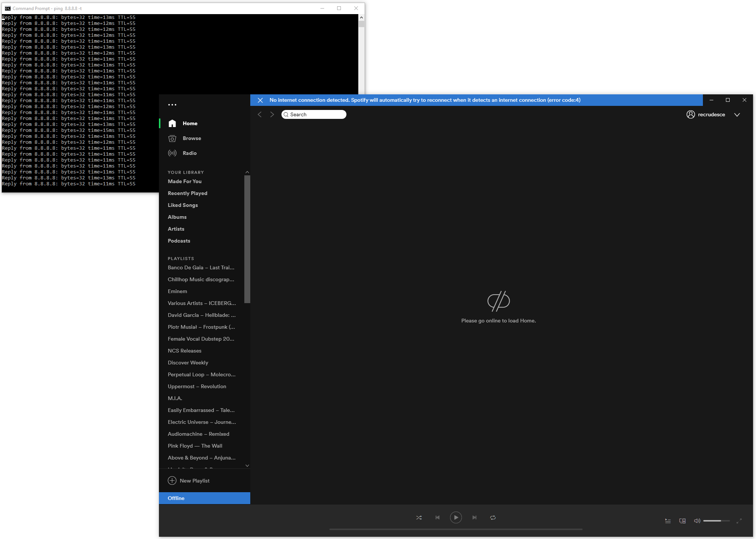This screenshot has width=756, height=539.
Task: Open the play queue icon
Action: pyautogui.click(x=668, y=521)
